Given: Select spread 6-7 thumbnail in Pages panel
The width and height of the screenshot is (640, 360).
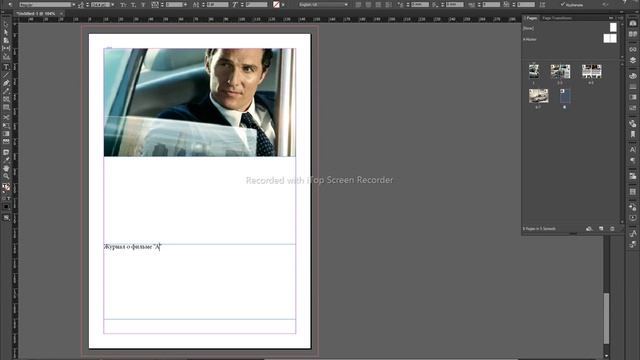Looking at the screenshot, I should point(538,96).
